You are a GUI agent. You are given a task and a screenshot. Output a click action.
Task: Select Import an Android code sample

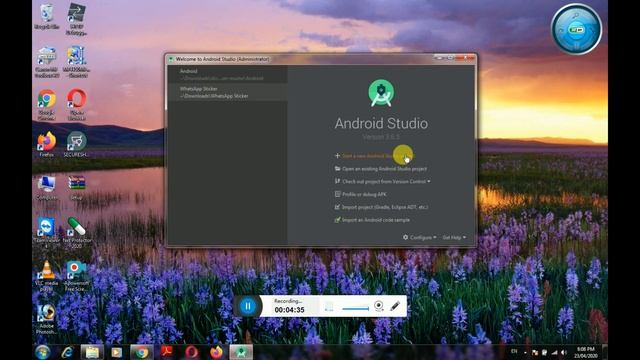point(372,220)
